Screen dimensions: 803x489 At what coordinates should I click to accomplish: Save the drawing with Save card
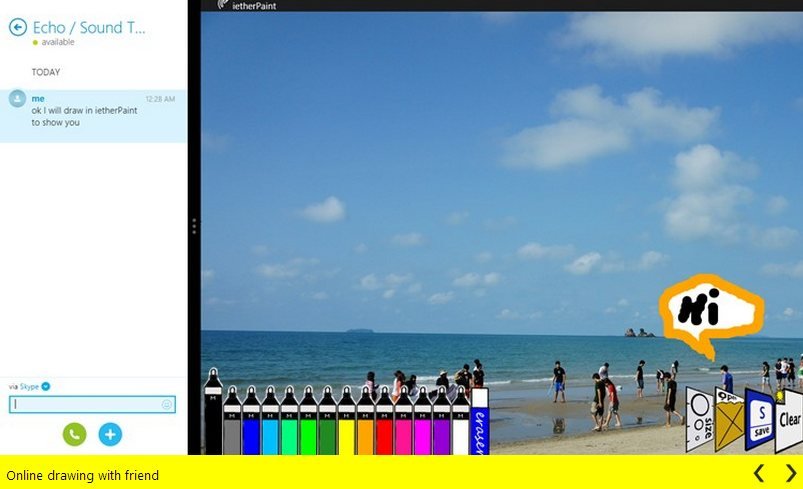coord(759,420)
